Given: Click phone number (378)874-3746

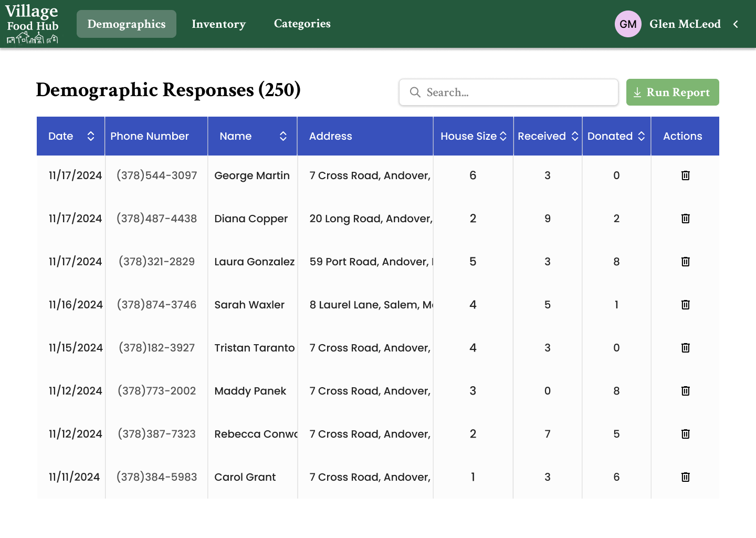Looking at the screenshot, I should tap(156, 305).
